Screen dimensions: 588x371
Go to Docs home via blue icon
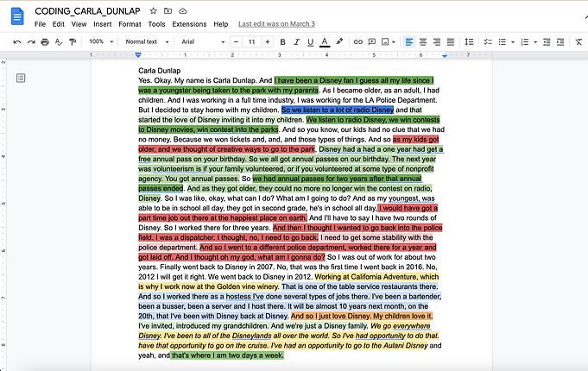tap(17, 17)
